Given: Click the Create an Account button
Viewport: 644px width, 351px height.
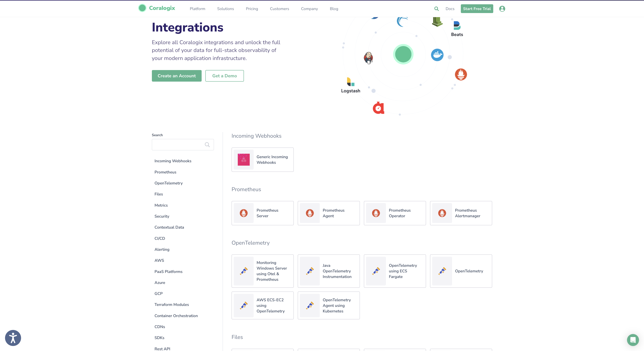Looking at the screenshot, I should 176,76.
